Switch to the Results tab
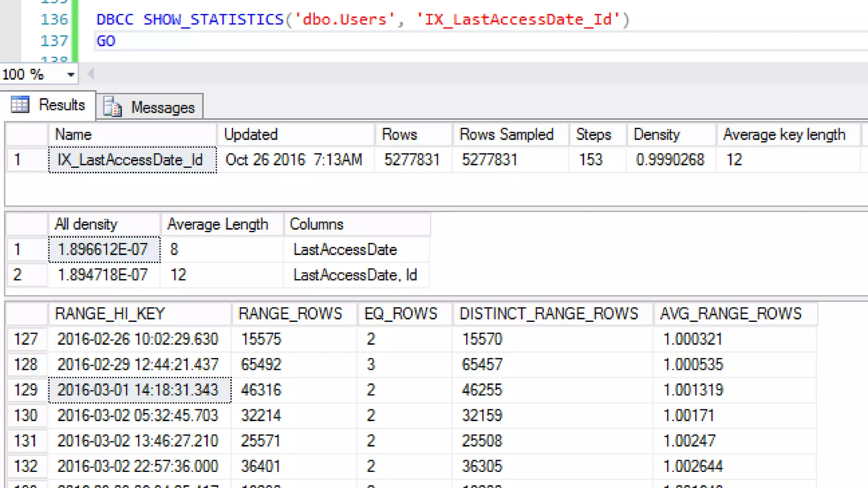Image resolution: width=868 pixels, height=488 pixels. click(x=61, y=105)
